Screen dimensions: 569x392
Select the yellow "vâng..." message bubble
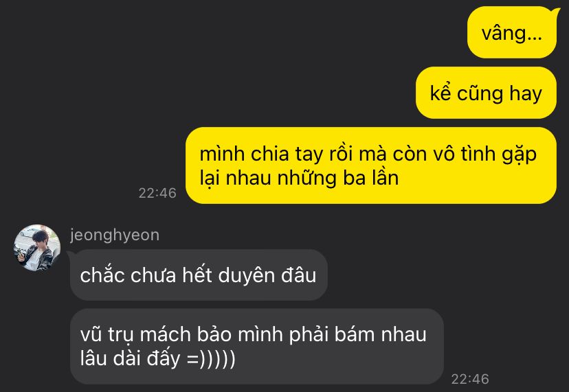[x=512, y=33]
